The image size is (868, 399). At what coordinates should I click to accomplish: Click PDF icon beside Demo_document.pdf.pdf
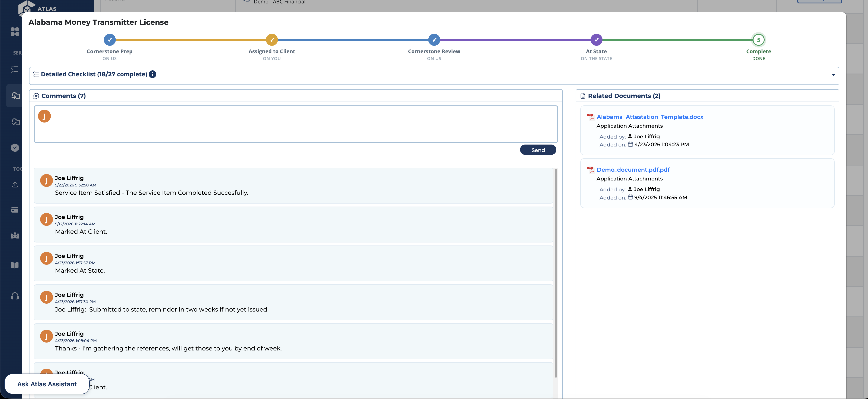click(x=590, y=170)
